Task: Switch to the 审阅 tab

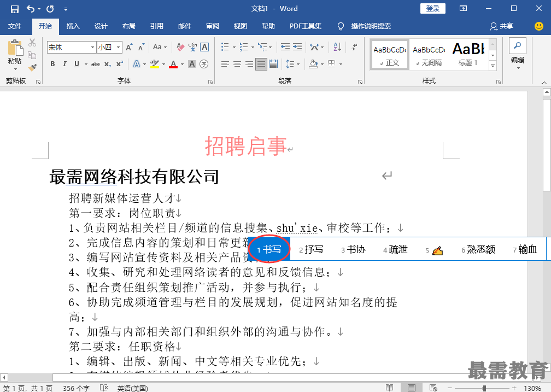Action: tap(212, 26)
